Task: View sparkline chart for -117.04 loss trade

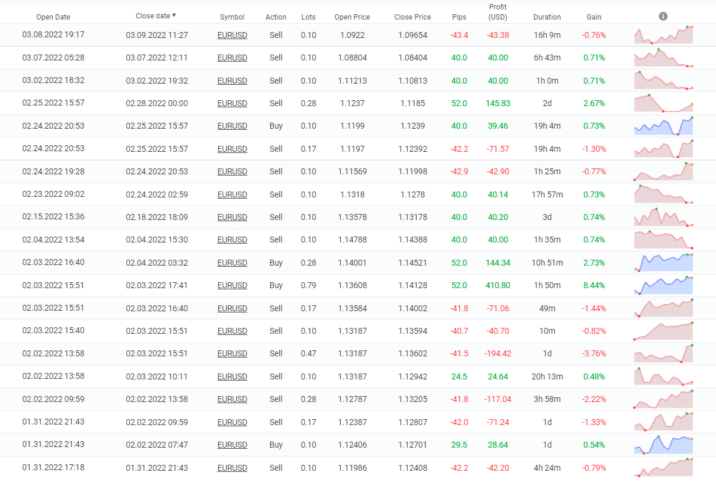Action: [663, 399]
